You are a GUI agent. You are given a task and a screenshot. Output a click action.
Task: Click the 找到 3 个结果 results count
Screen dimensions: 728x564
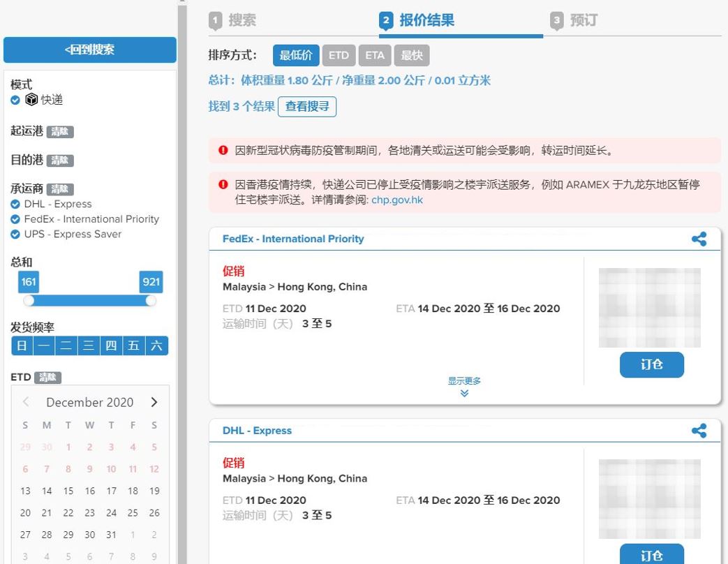pyautogui.click(x=242, y=107)
